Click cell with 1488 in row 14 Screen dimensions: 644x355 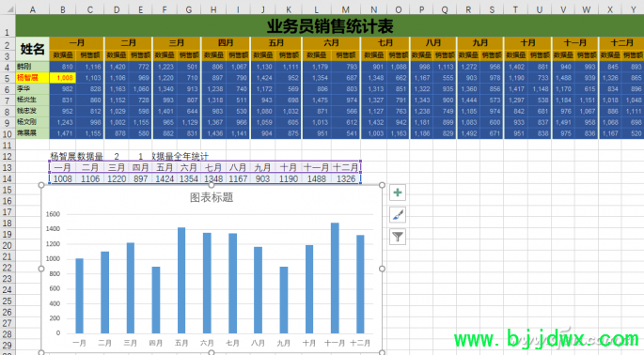(x=316, y=178)
